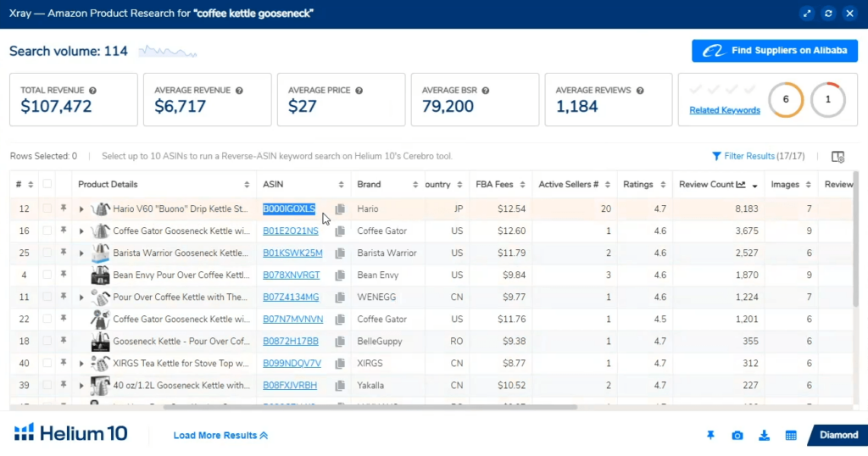Open Average BSR help tooltip icon

[x=486, y=90]
